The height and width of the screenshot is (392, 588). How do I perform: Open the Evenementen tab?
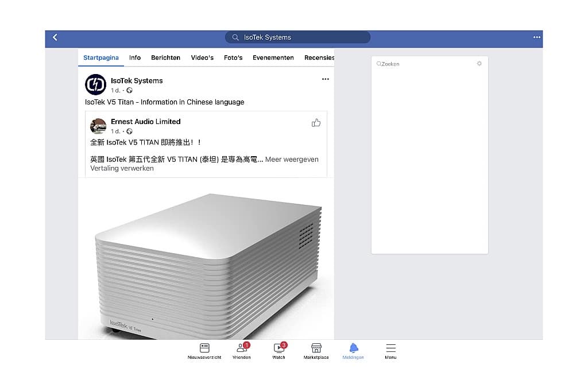pos(273,57)
